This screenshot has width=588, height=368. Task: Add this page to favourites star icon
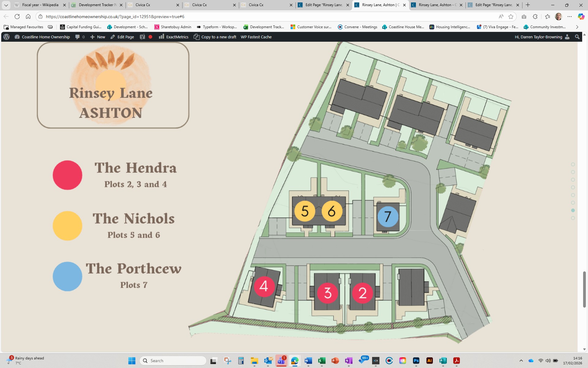click(511, 17)
